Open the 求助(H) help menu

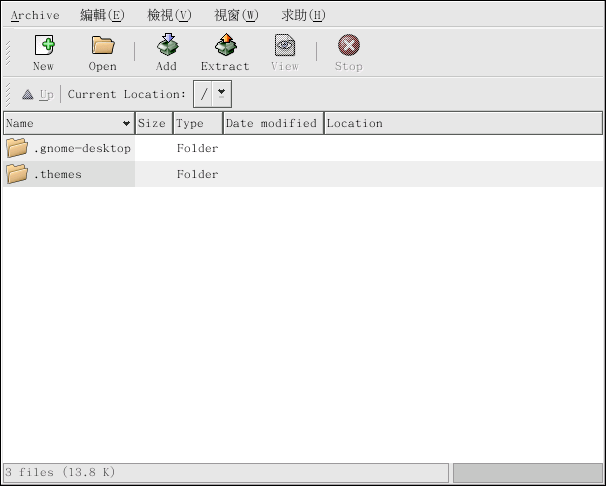303,15
